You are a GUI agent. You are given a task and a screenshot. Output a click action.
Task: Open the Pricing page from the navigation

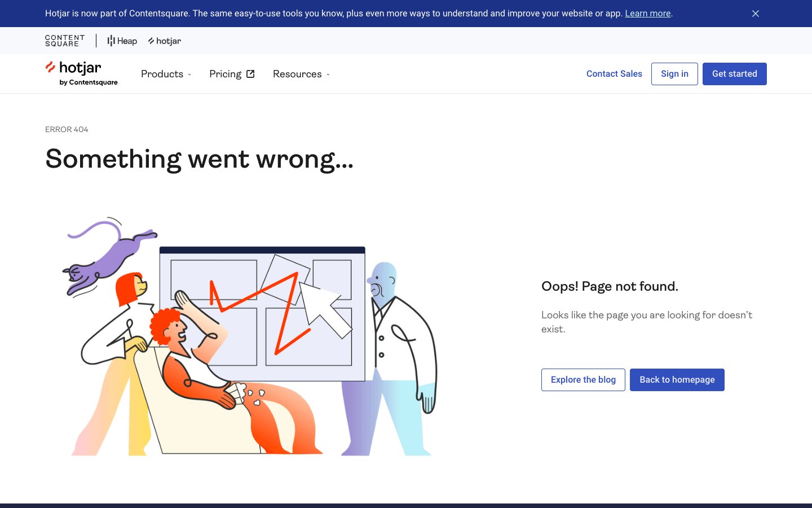[x=225, y=74]
